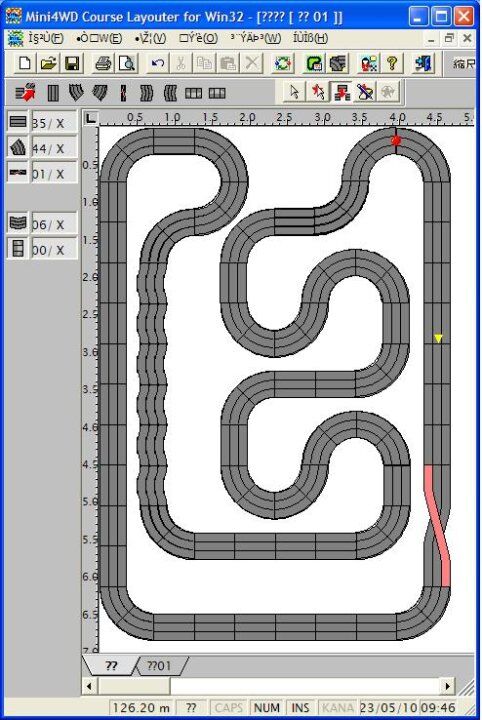Switch to the ??01 sheet tab

tap(159, 665)
